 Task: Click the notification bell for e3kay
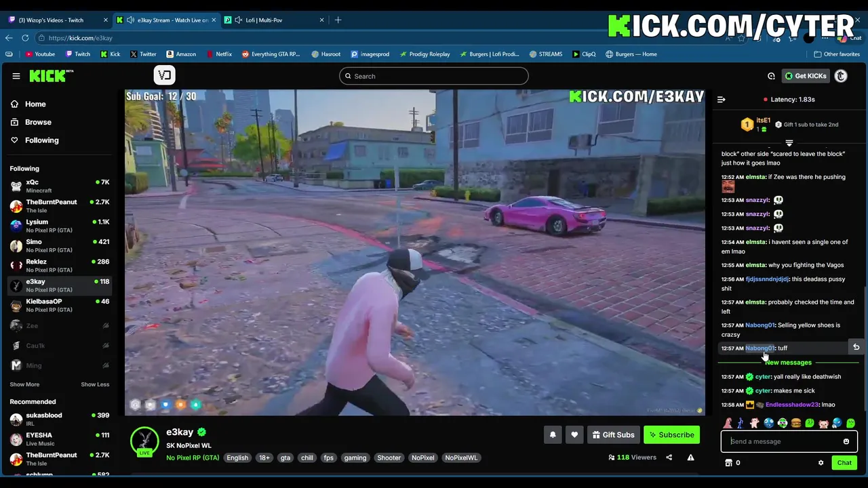553,434
